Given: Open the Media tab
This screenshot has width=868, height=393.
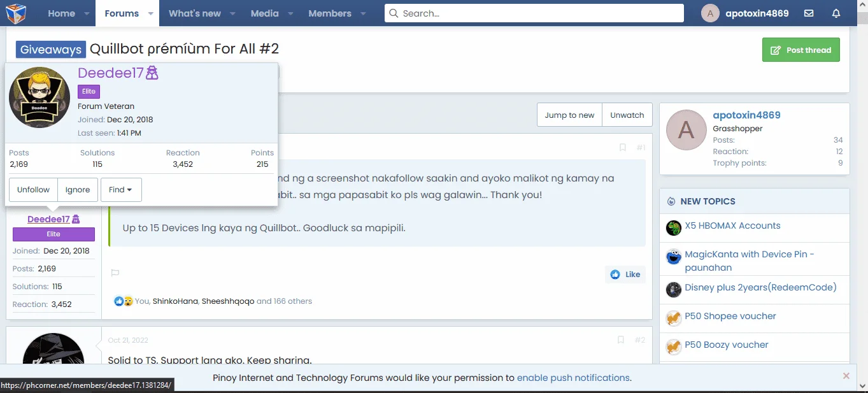Looking at the screenshot, I should pos(264,13).
